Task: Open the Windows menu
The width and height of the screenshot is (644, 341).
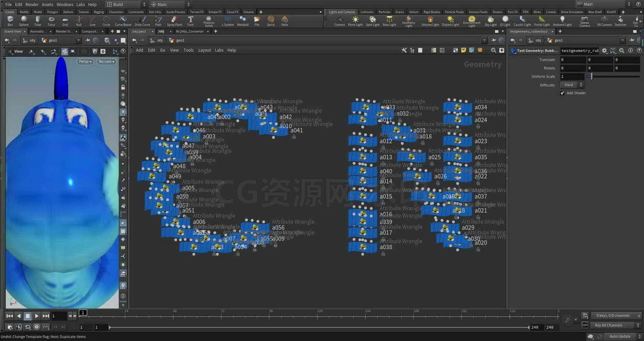Action: pos(65,4)
